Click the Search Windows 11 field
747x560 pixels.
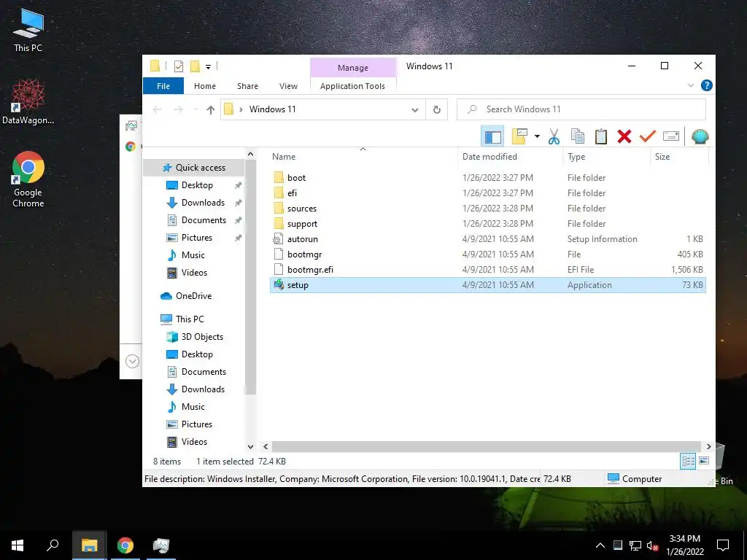(x=581, y=109)
